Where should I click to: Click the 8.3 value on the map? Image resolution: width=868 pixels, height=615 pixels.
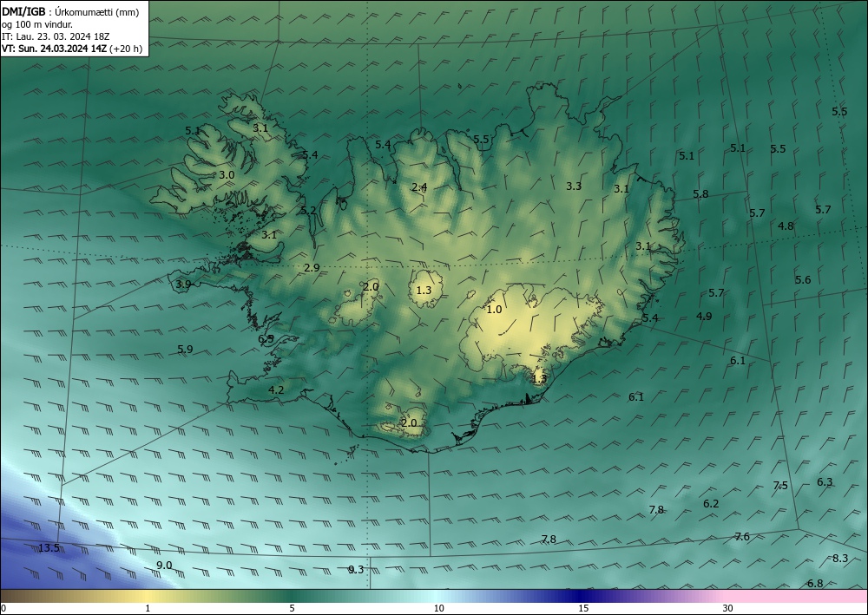[x=840, y=559]
